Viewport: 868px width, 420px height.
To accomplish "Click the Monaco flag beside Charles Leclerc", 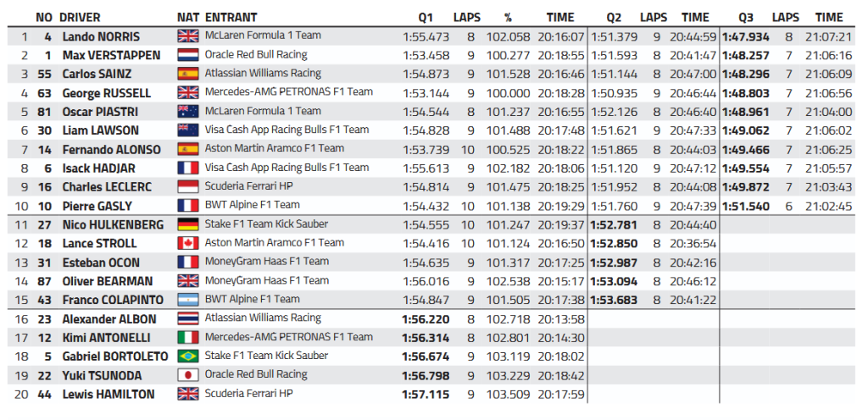I will tap(187, 186).
